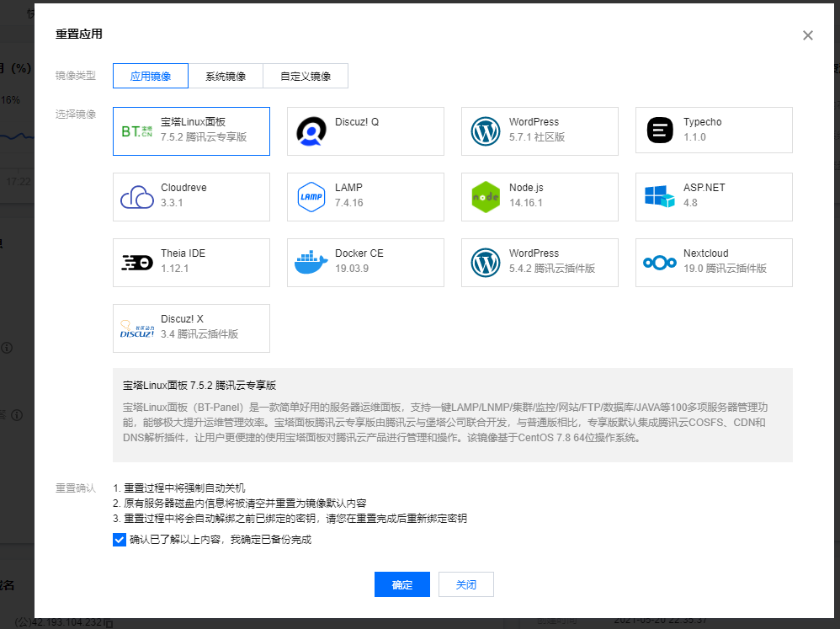Select the ASP.NET Windows icon
This screenshot has width=840, height=629.
(x=660, y=197)
